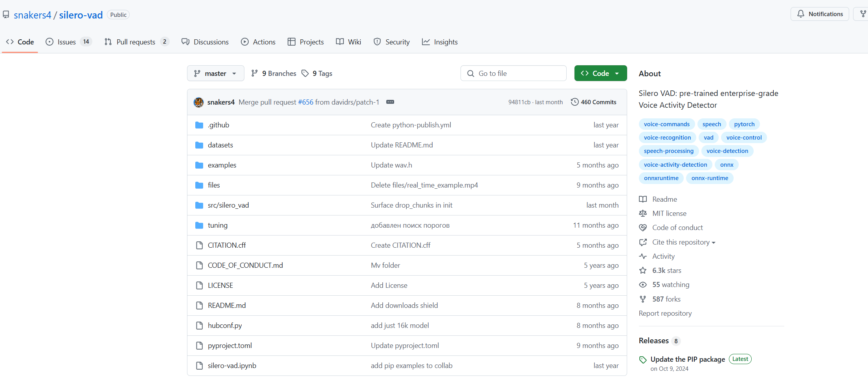Click the silero-vad.ipynb file icon
Viewport: 868px width, 381px height.
(199, 366)
